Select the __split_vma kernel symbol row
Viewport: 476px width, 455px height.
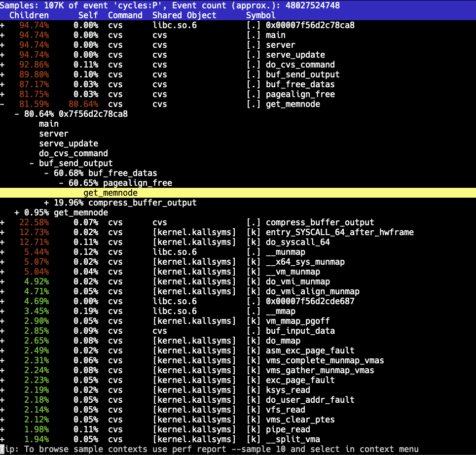(293, 439)
